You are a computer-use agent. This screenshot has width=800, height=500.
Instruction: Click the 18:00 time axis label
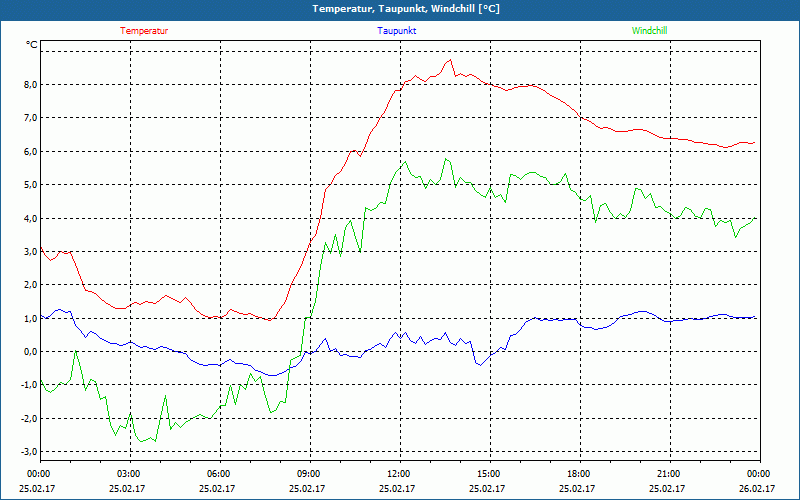pos(578,474)
